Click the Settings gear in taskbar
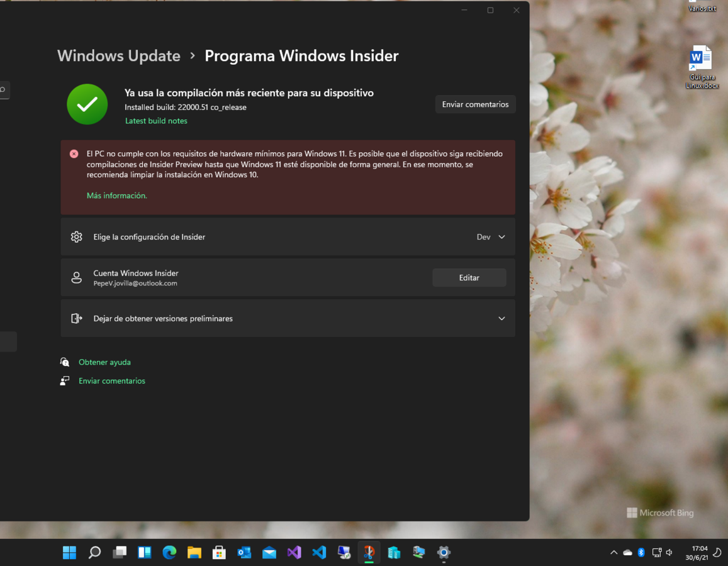The height and width of the screenshot is (566, 728). [x=444, y=552]
